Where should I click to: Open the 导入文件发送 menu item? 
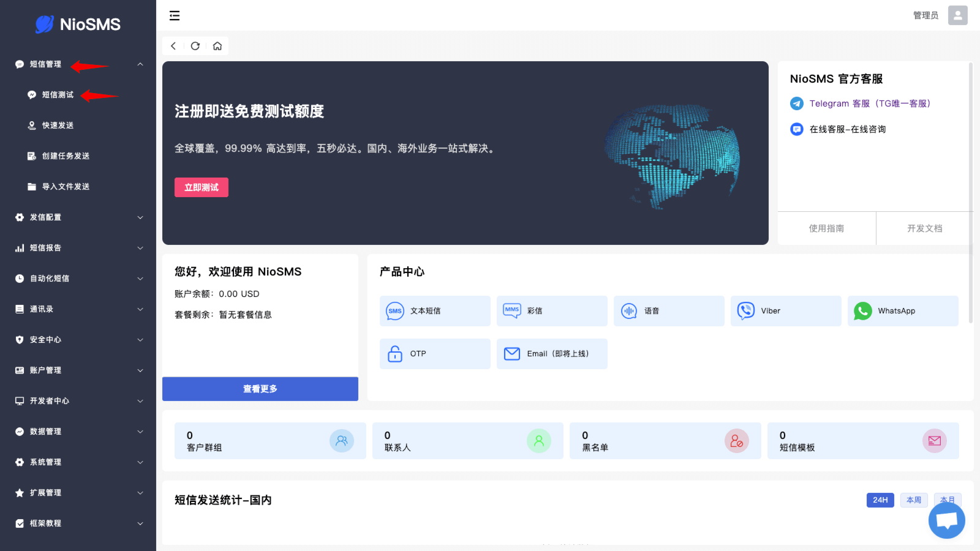(x=78, y=187)
